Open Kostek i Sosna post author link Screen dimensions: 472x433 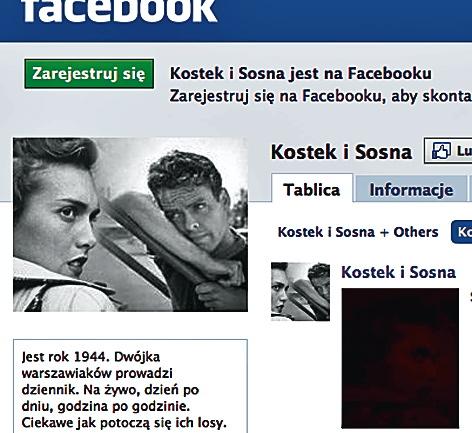coord(398,272)
